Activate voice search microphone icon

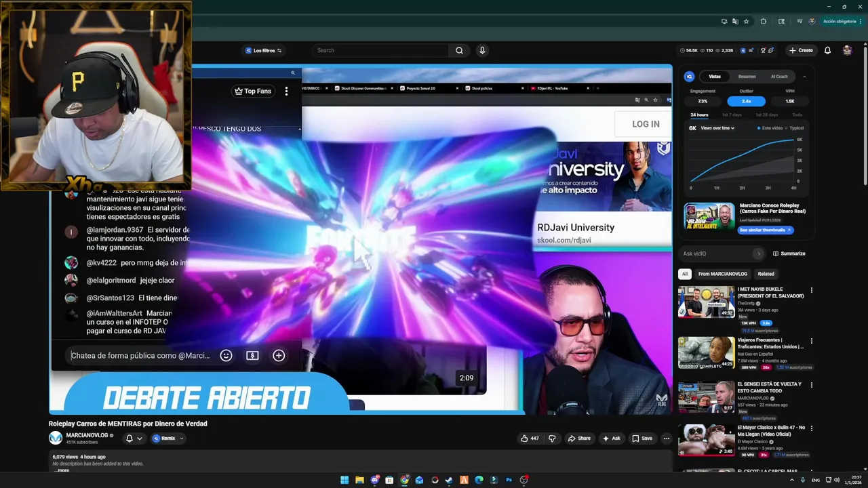tap(482, 50)
